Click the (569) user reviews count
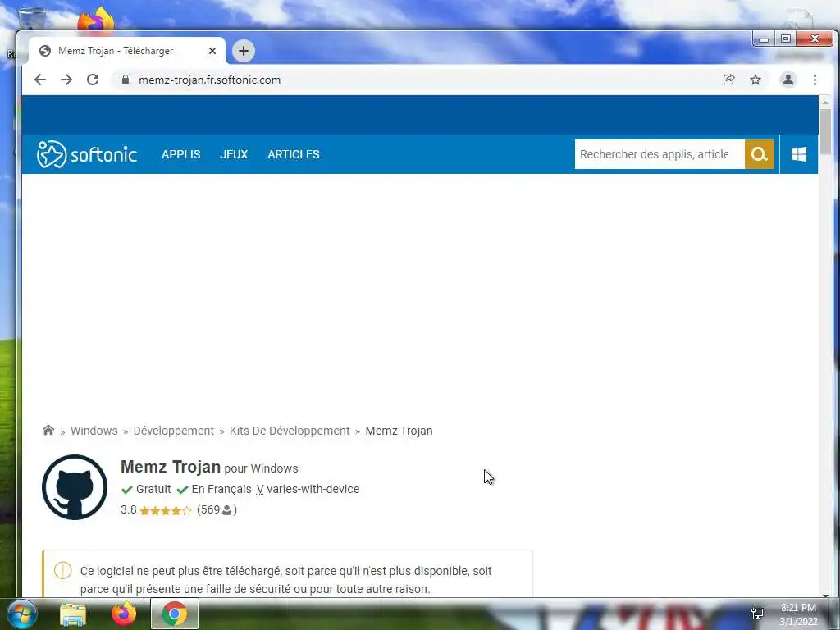 [217, 510]
